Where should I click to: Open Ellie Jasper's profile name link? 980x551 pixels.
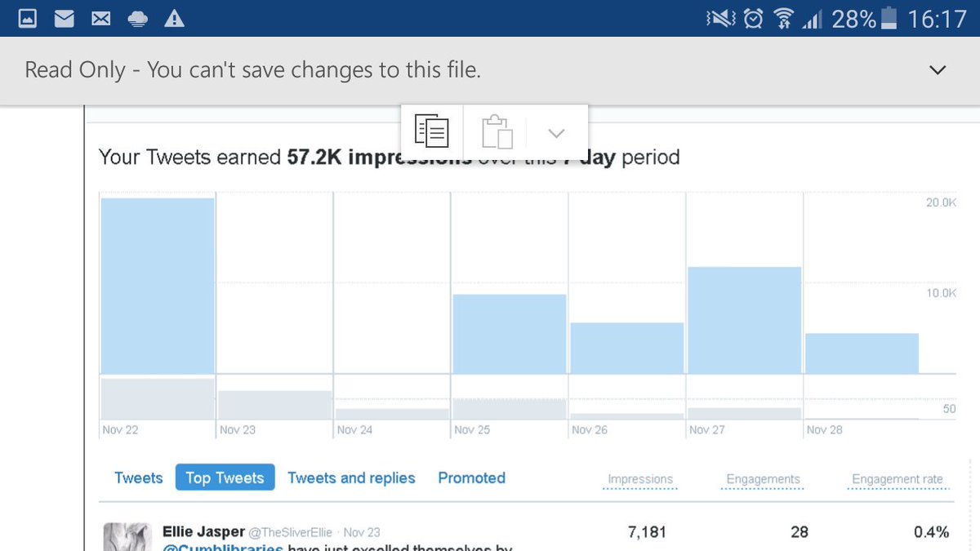(x=203, y=532)
